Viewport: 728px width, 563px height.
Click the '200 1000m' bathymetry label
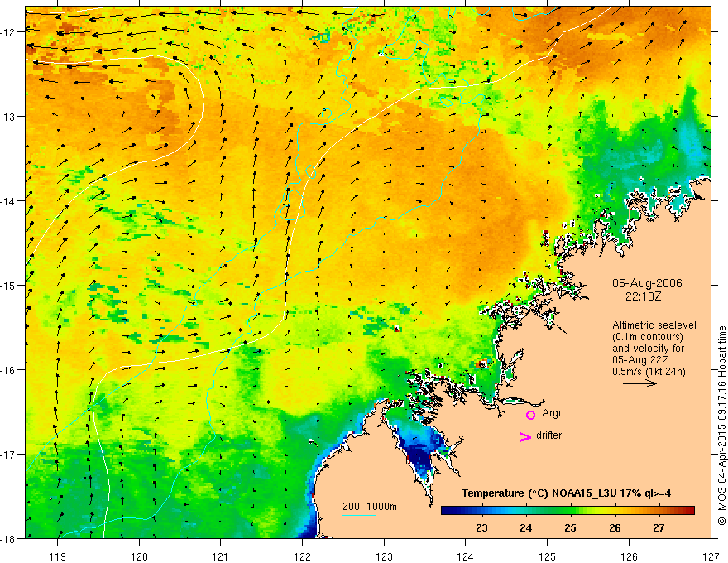click(x=370, y=507)
